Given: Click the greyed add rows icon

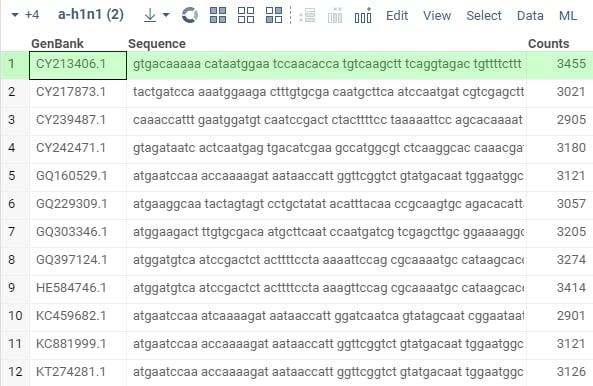Looking at the screenshot, I should [x=307, y=16].
